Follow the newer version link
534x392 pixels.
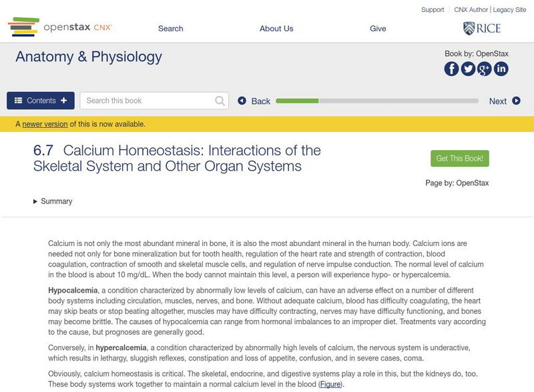click(45, 124)
